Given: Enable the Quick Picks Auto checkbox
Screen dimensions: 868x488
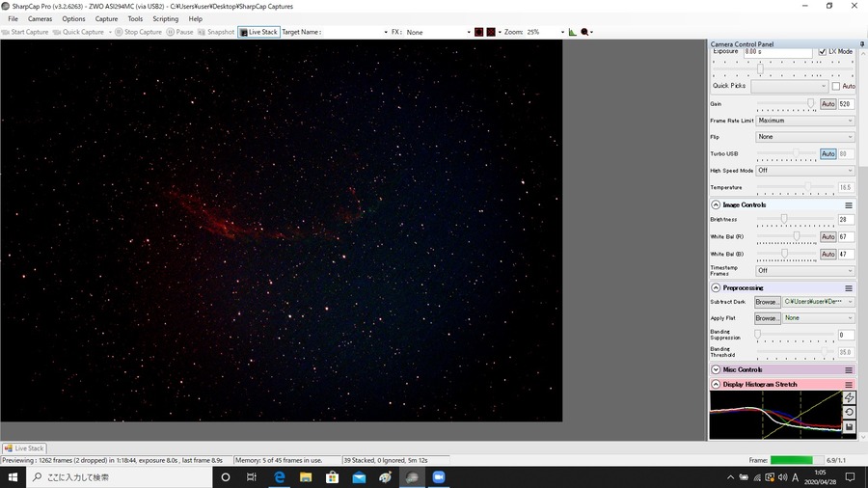Looking at the screenshot, I should pyautogui.click(x=836, y=86).
